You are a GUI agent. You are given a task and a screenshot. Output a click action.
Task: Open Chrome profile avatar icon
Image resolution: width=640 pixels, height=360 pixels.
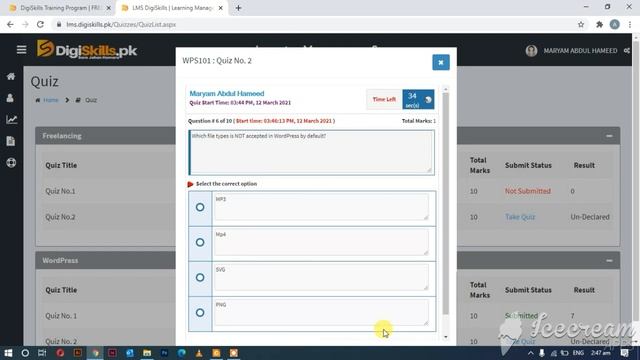[x=615, y=24]
